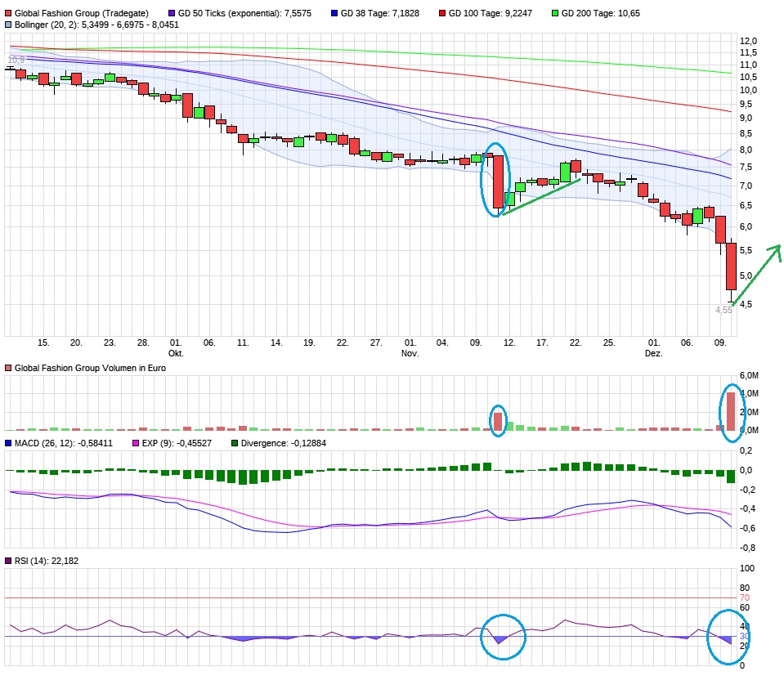
Task: Click the dark green Divergence legend swatch
Action: coord(235,443)
